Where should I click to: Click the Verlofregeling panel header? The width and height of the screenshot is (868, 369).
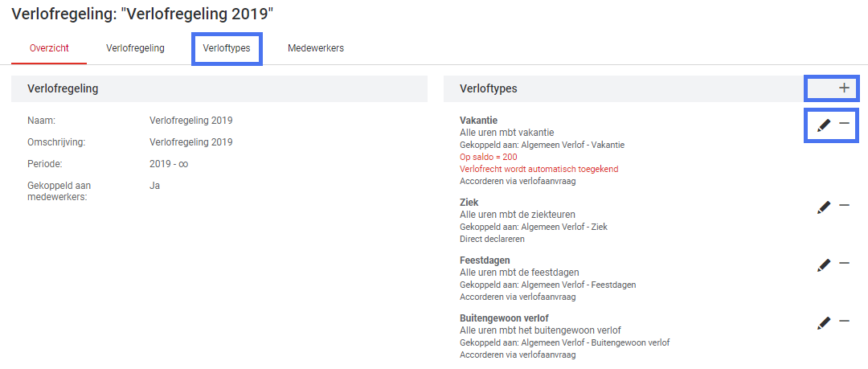click(x=219, y=88)
